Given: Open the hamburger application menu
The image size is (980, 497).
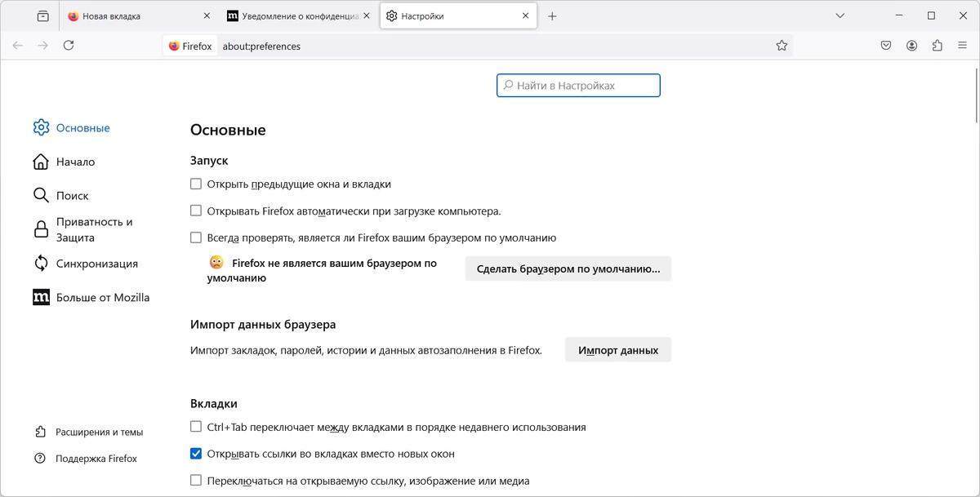Looking at the screenshot, I should tap(962, 46).
